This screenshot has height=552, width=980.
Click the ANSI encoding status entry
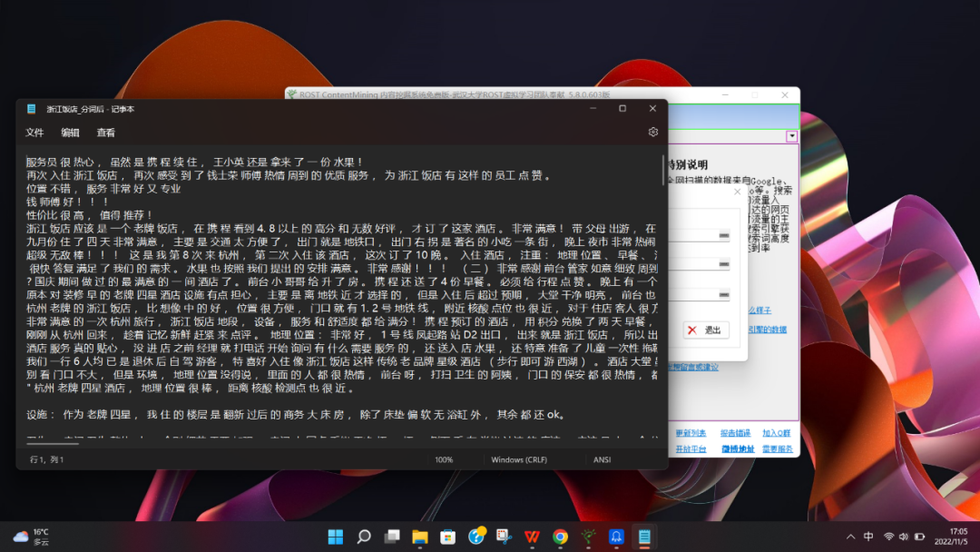coord(602,459)
